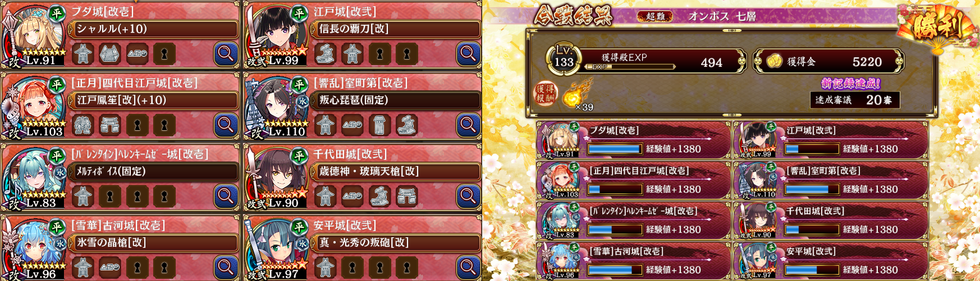
Task: Select weapon field 氷雪の晶槍[改]
Action: [x=153, y=243]
